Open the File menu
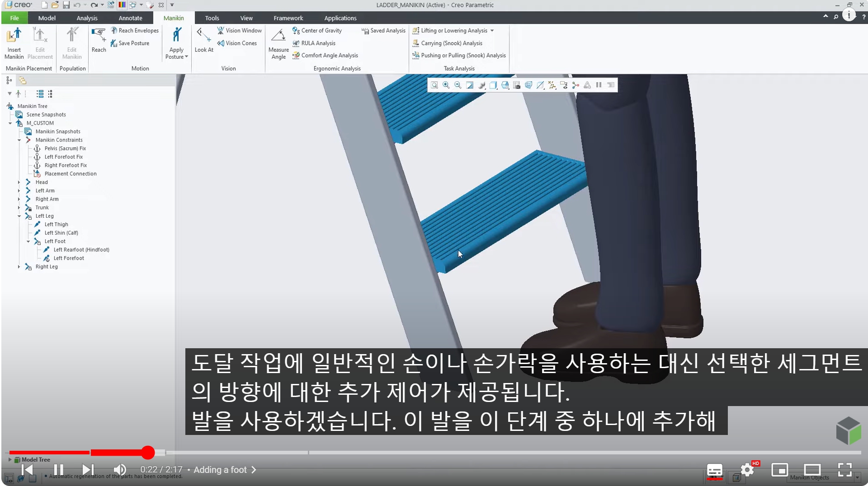Viewport: 868px width, 486px height. (14, 18)
